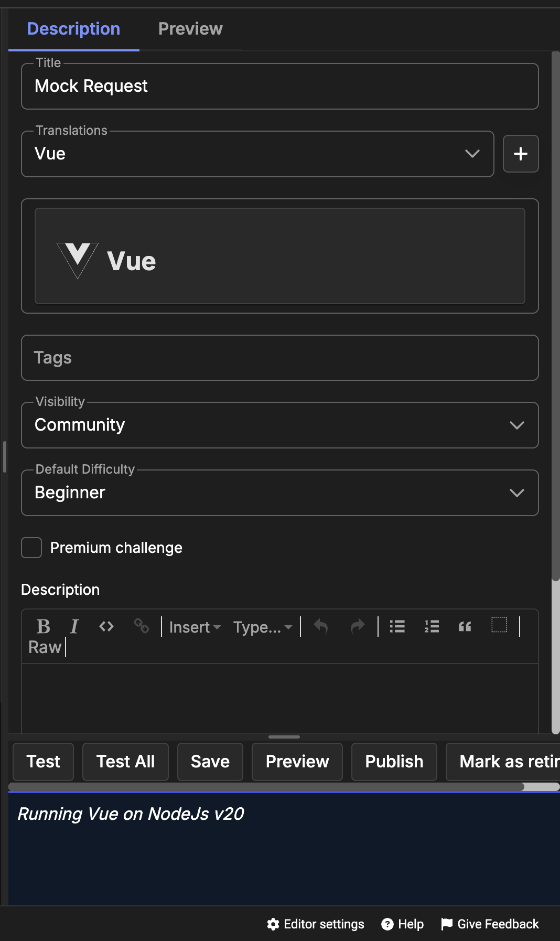Select the Description tab
The image size is (560, 941).
coord(73,29)
